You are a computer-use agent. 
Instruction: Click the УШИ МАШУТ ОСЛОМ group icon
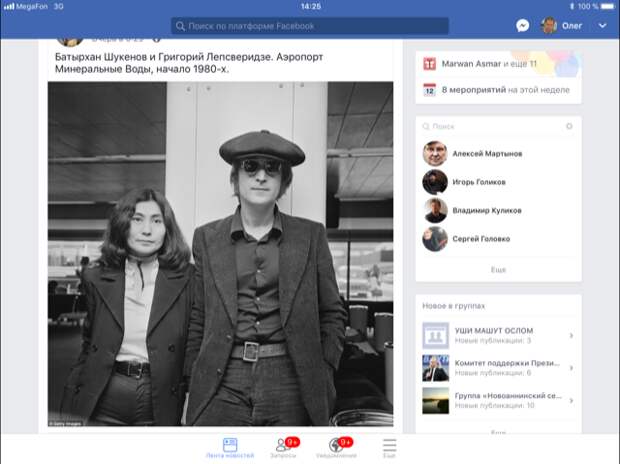[x=435, y=335]
